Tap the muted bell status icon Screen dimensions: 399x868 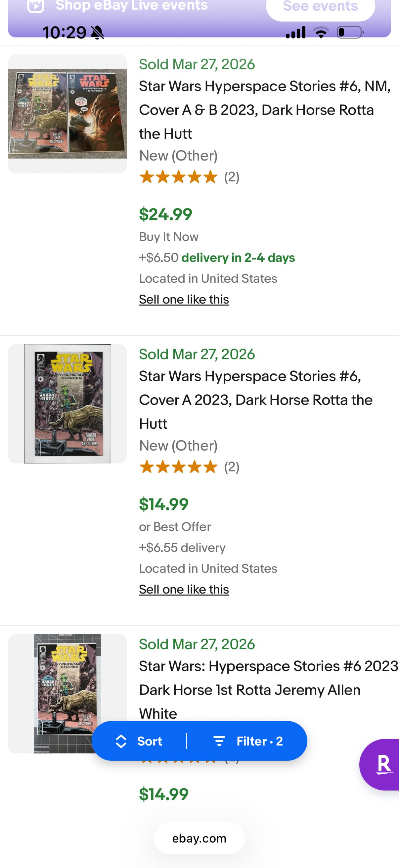pyautogui.click(x=98, y=33)
